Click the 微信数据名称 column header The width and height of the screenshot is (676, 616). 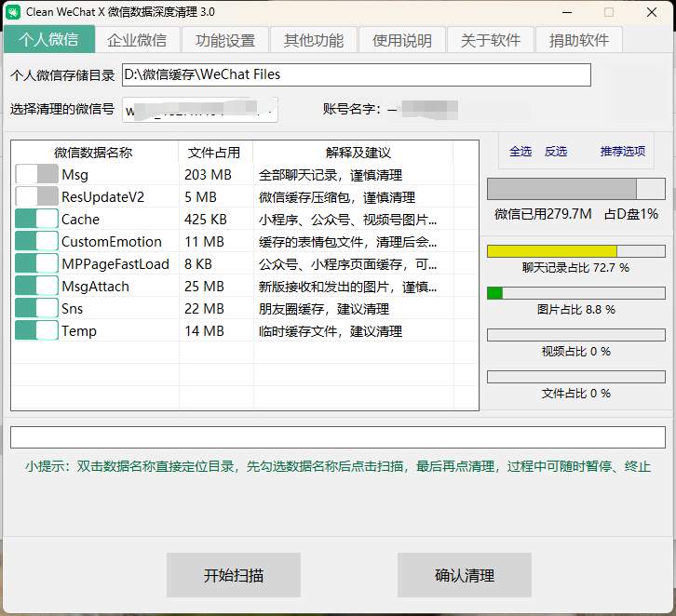(93, 153)
